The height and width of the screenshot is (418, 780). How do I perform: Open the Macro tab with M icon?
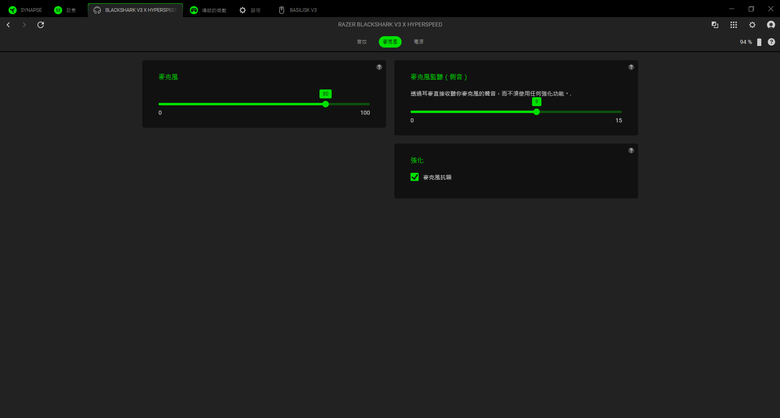[65, 10]
